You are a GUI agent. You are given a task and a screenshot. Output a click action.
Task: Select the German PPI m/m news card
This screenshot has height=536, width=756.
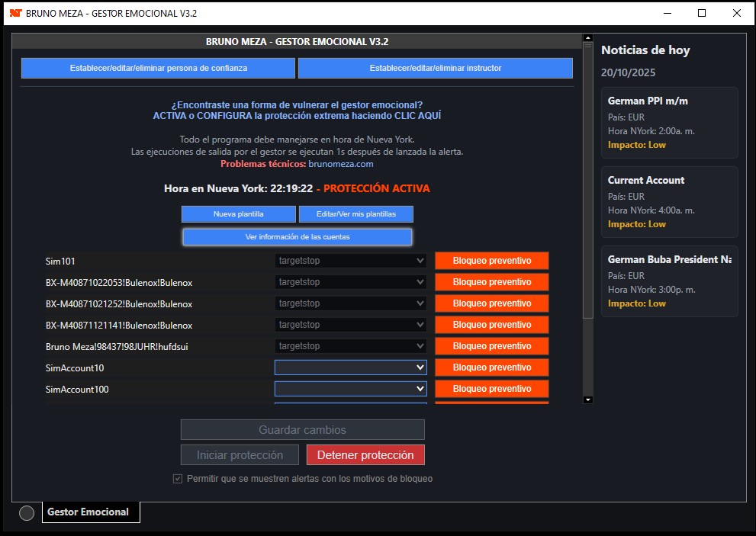[x=669, y=122]
